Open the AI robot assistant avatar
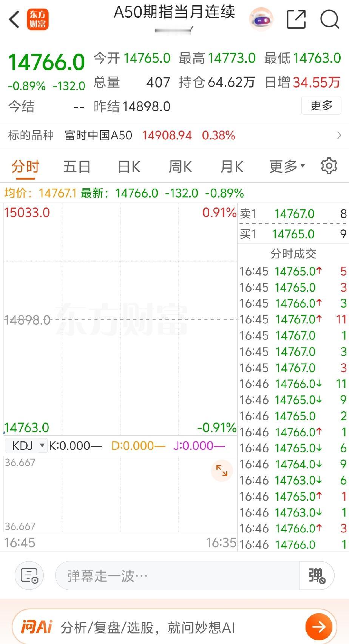 [261, 19]
